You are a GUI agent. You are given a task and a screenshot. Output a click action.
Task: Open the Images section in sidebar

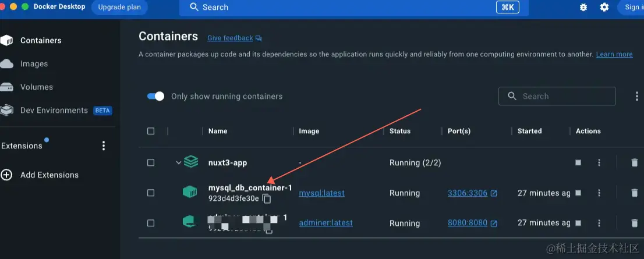[x=34, y=63]
